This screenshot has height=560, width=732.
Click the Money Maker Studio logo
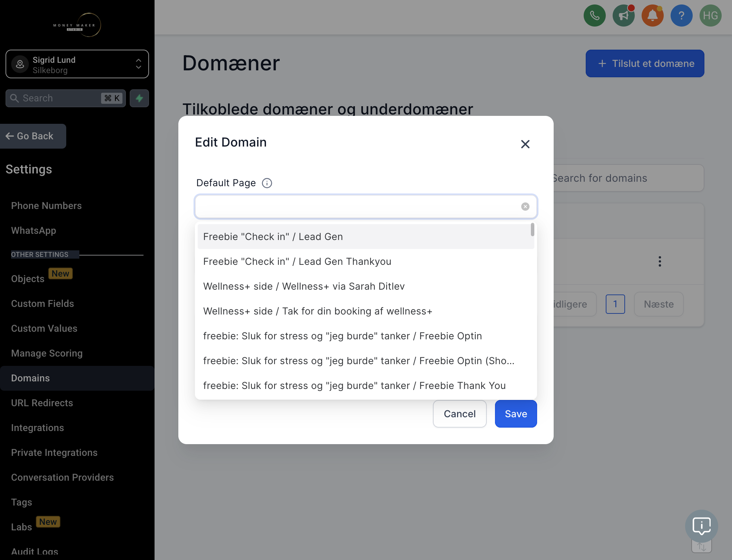click(77, 25)
